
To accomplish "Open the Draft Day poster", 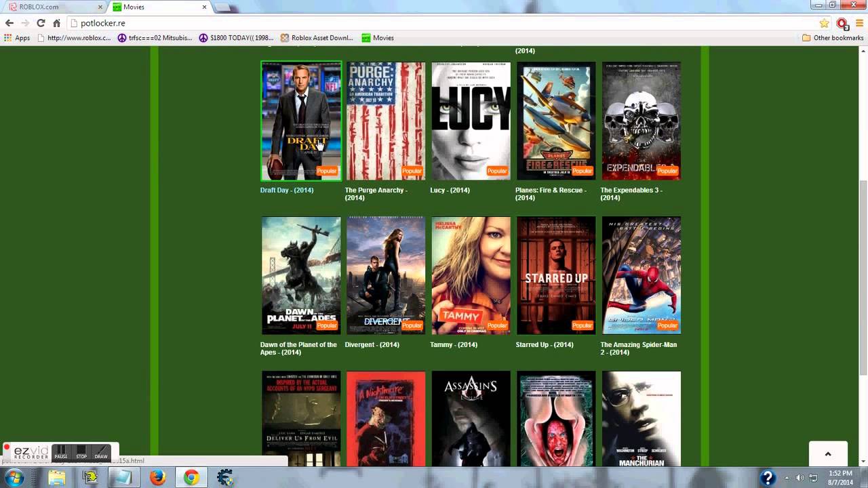I will [x=301, y=121].
